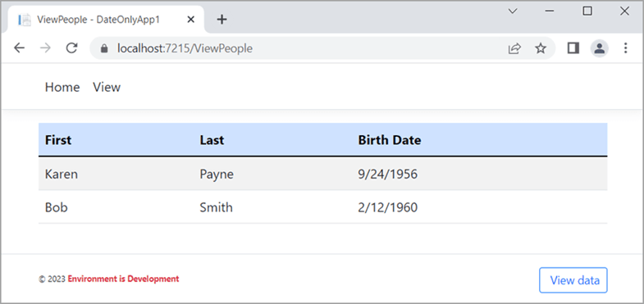This screenshot has width=644, height=304.
Task: Open Chrome three-dot menu
Action: pyautogui.click(x=625, y=48)
